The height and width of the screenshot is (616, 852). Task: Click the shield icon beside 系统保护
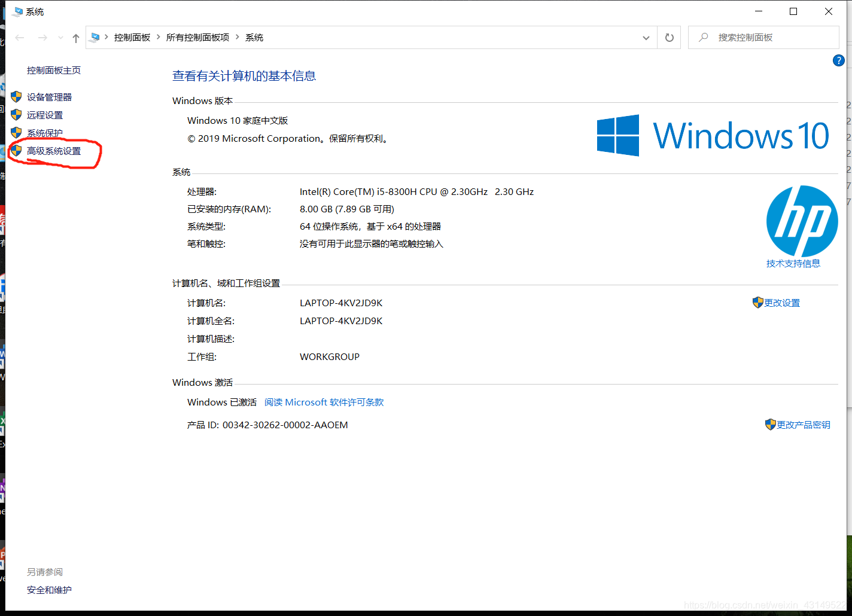(x=16, y=132)
